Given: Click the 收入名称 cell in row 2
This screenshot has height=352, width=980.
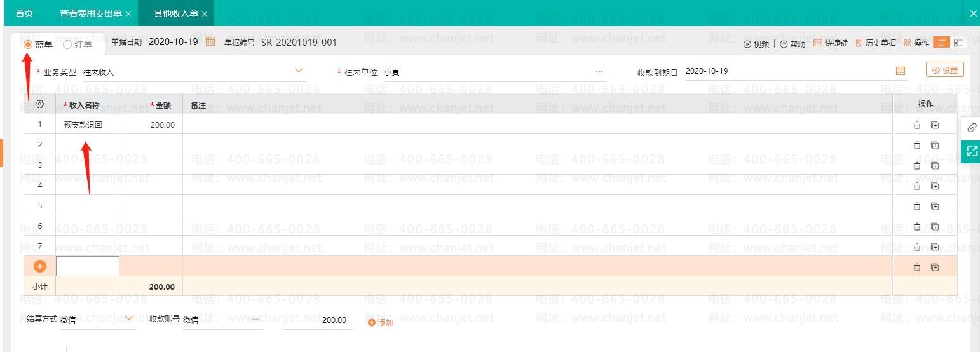Looking at the screenshot, I should pyautogui.click(x=87, y=145).
